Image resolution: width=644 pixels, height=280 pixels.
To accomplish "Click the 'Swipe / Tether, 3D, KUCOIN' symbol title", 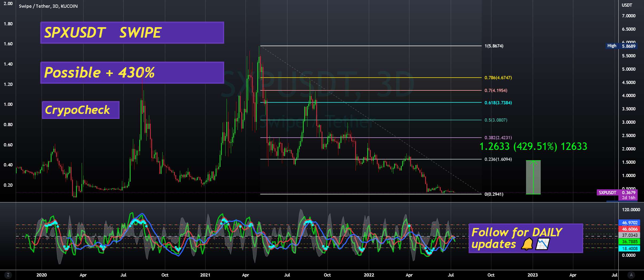I will [x=48, y=6].
